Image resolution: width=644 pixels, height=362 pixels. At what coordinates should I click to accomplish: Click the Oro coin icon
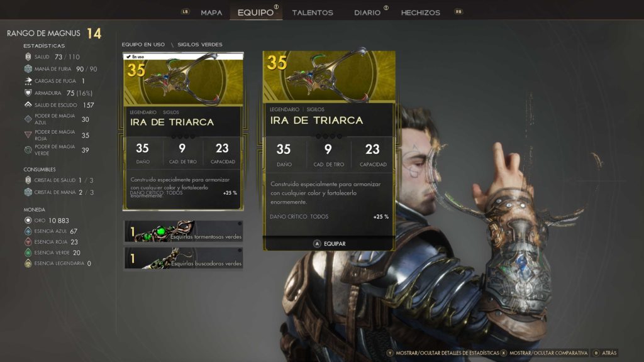pos(28,221)
